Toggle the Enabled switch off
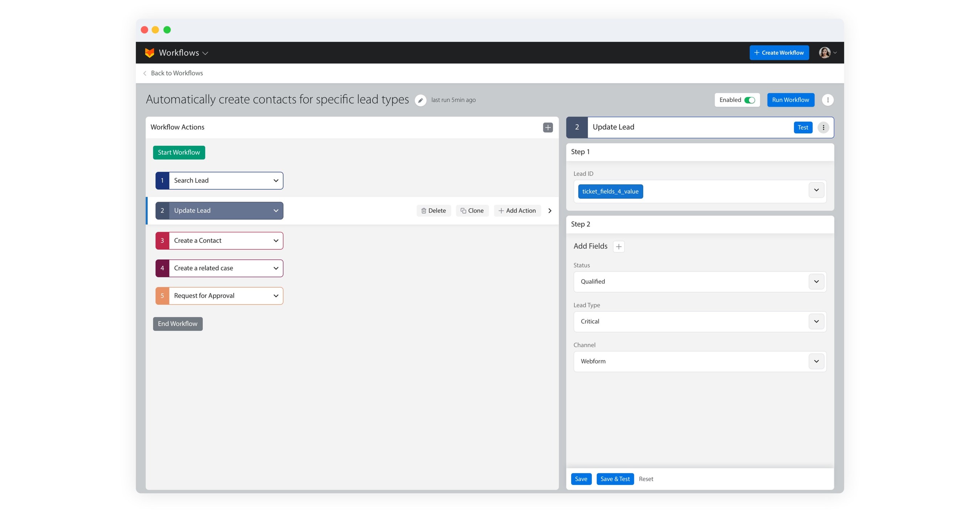This screenshot has width=980, height=514. coord(750,100)
